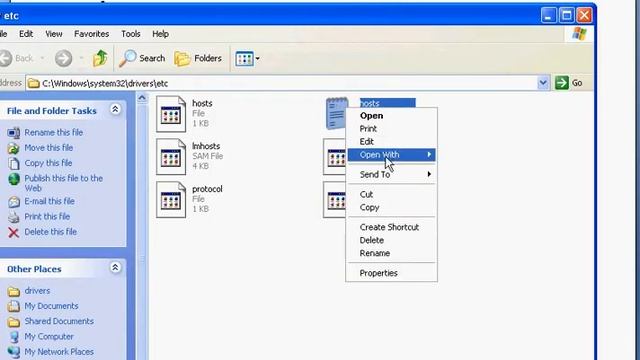The height and width of the screenshot is (360, 640).
Task: Click the lmhosts file name
Action: pyautogui.click(x=206, y=146)
